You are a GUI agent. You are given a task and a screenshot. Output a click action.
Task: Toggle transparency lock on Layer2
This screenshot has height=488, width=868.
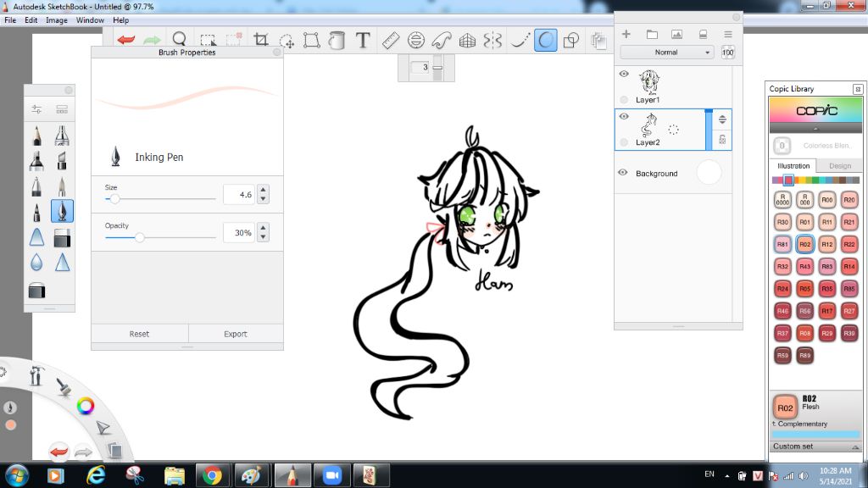coord(722,140)
